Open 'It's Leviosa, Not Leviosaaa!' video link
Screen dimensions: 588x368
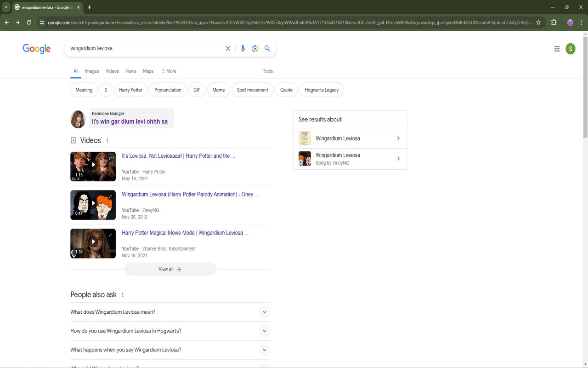[x=178, y=156]
